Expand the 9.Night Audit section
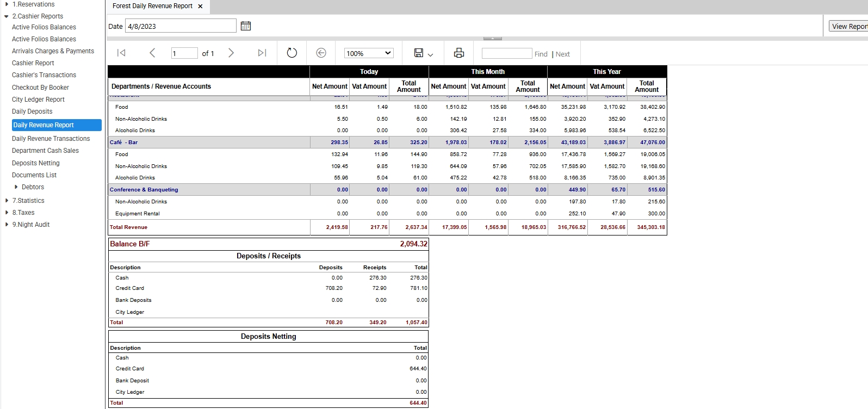 pyautogui.click(x=7, y=225)
